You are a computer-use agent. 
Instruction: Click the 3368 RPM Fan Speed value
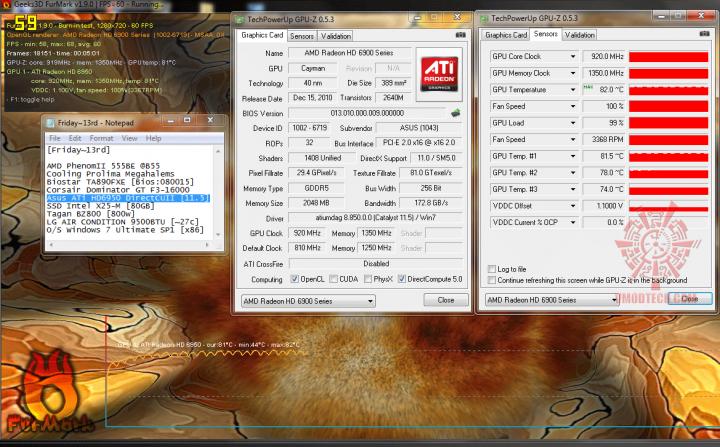coord(603,139)
